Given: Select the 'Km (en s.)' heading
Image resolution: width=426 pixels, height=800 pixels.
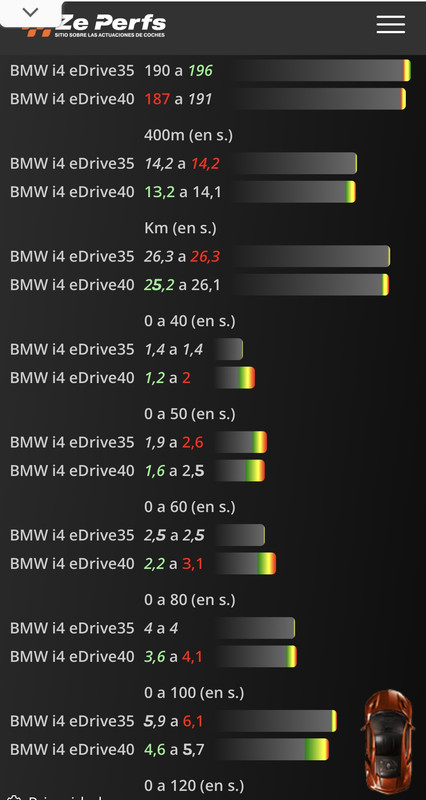Looking at the screenshot, I should pyautogui.click(x=180, y=228).
